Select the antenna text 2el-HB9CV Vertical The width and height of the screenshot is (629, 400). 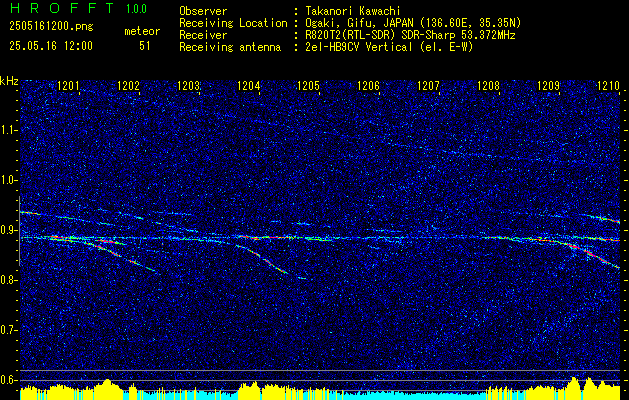[x=359, y=47]
